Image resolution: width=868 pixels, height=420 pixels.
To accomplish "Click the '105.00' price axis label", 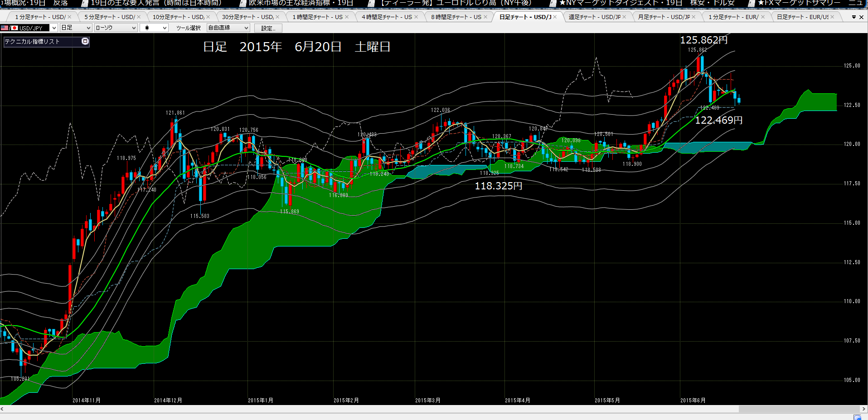I will coord(852,380).
